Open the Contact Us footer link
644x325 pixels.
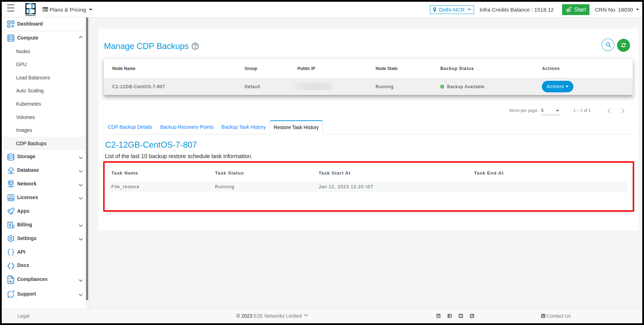(x=556, y=316)
